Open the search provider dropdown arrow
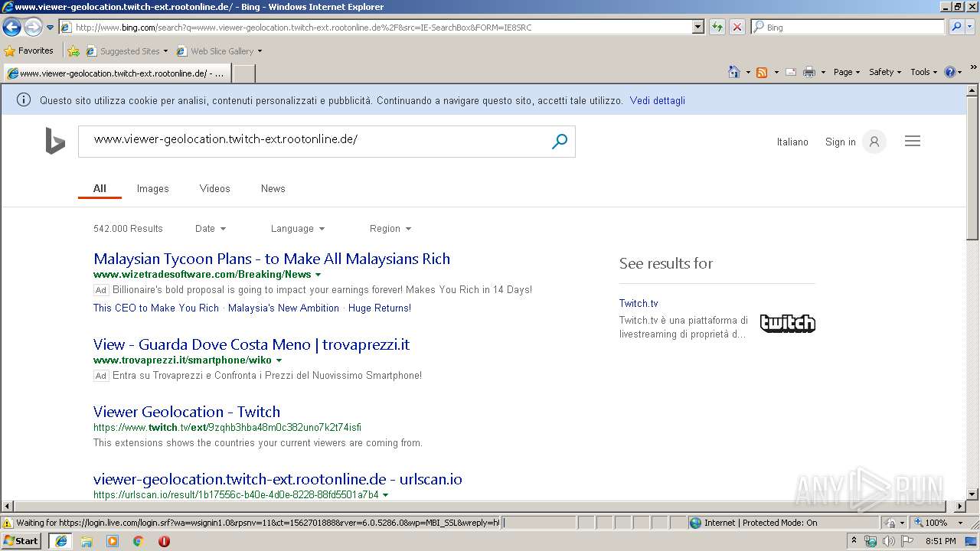 (971, 27)
